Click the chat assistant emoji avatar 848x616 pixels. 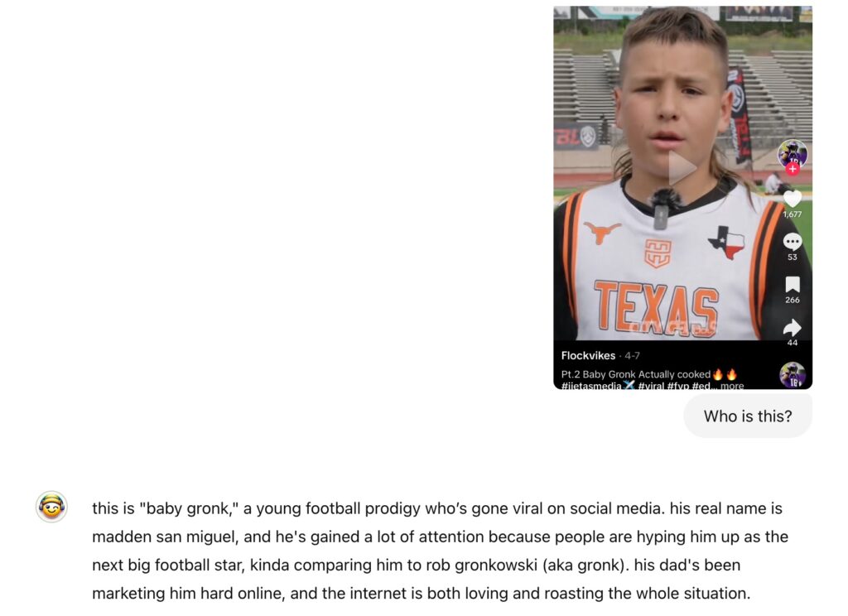pos(51,507)
